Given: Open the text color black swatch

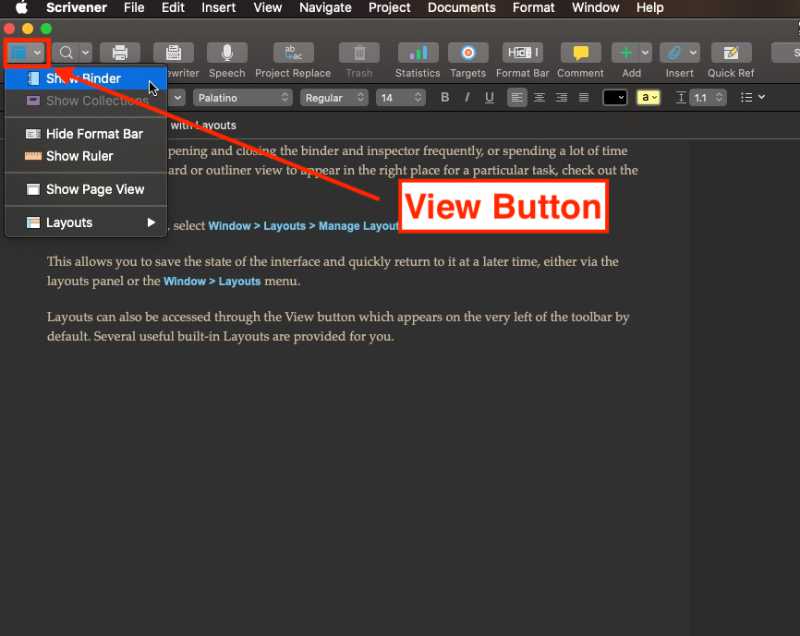Looking at the screenshot, I should point(614,97).
